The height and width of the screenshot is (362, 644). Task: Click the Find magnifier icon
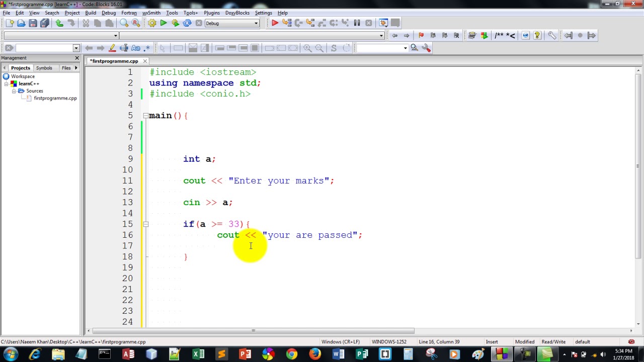124,23
